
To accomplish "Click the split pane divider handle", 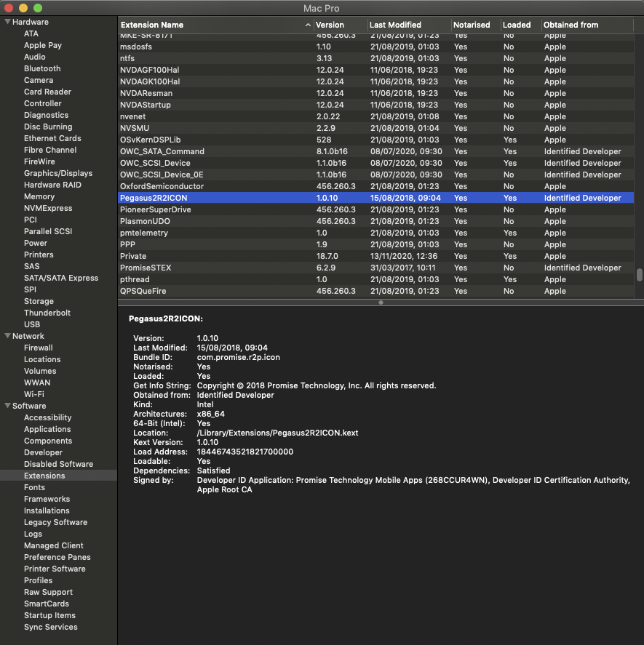I will click(x=381, y=303).
